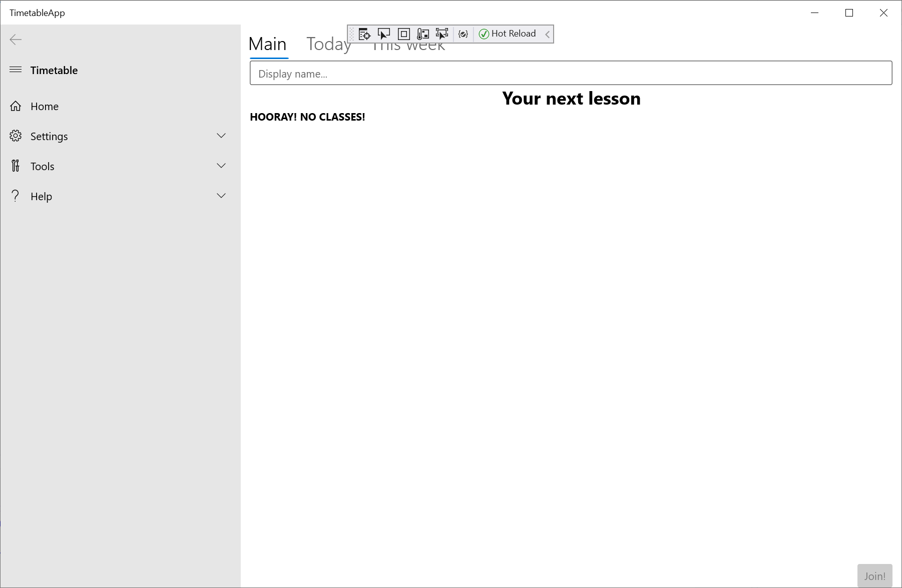Select the Help menu item label
The height and width of the screenshot is (588, 902).
(41, 196)
